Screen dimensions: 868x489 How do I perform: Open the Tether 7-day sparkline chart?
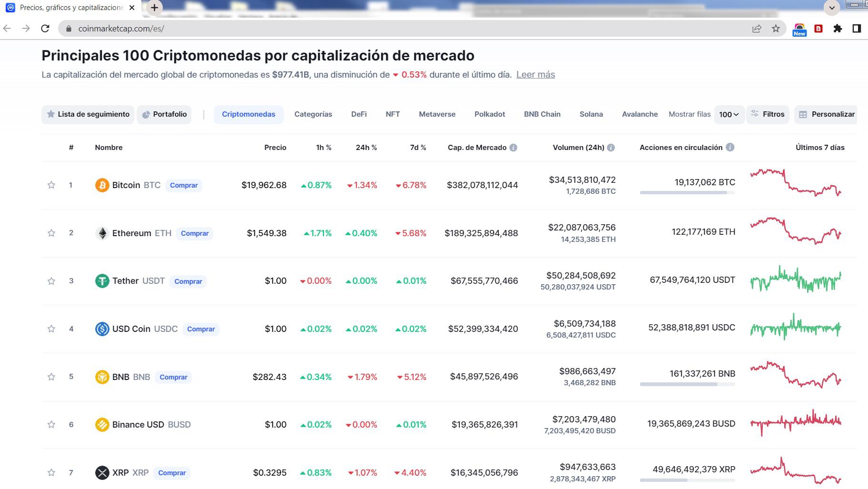click(x=796, y=279)
